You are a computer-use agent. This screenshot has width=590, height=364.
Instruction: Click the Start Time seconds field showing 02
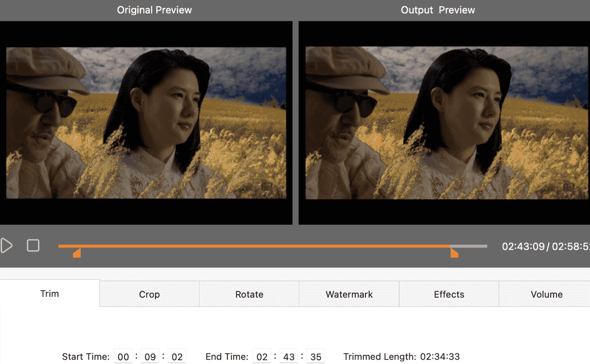[177, 357]
